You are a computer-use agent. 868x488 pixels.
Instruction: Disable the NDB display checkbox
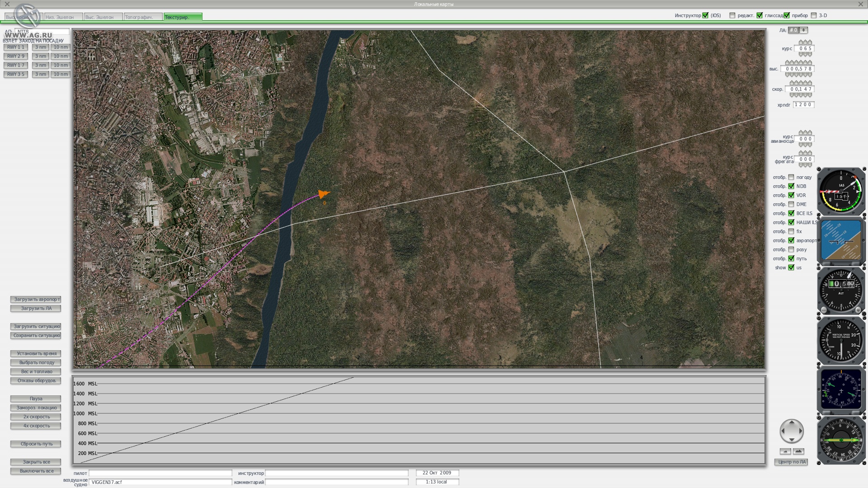tap(792, 186)
